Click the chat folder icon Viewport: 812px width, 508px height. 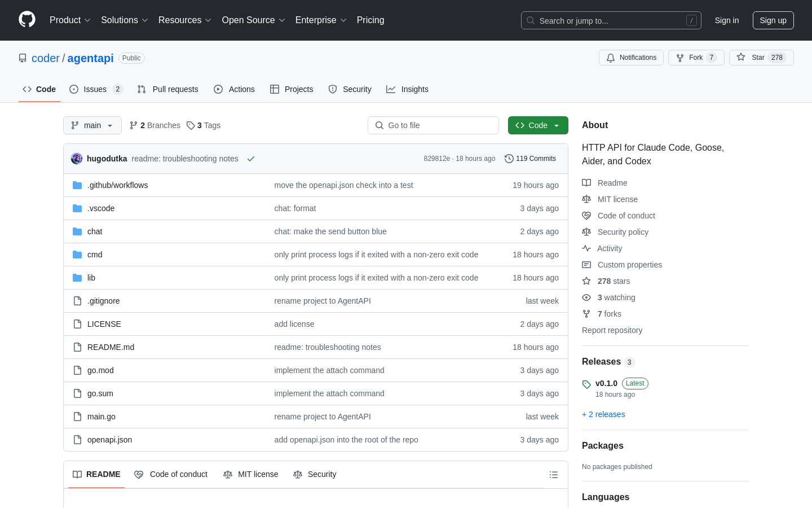pos(77,231)
